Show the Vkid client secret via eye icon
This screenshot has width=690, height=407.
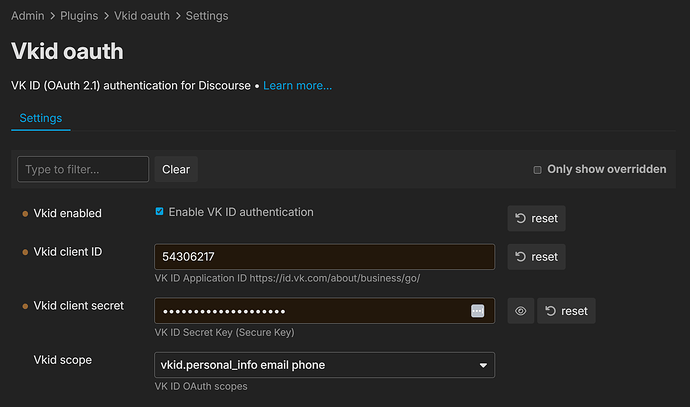pos(521,311)
